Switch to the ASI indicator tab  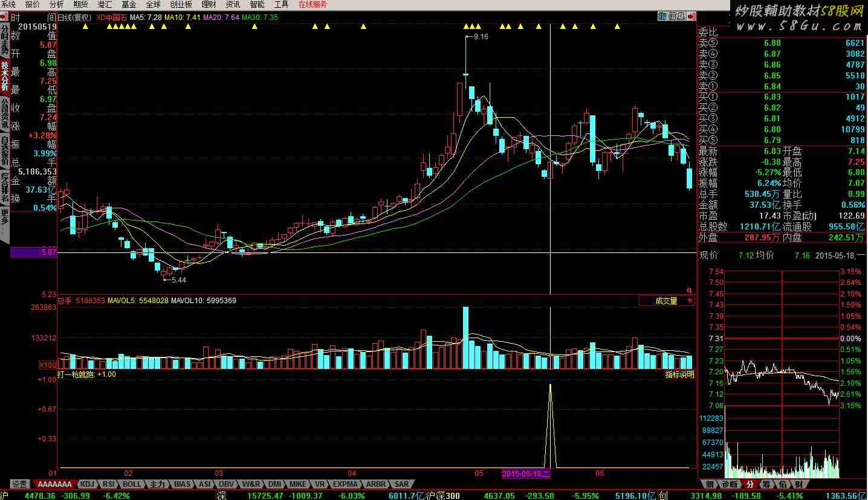point(205,484)
